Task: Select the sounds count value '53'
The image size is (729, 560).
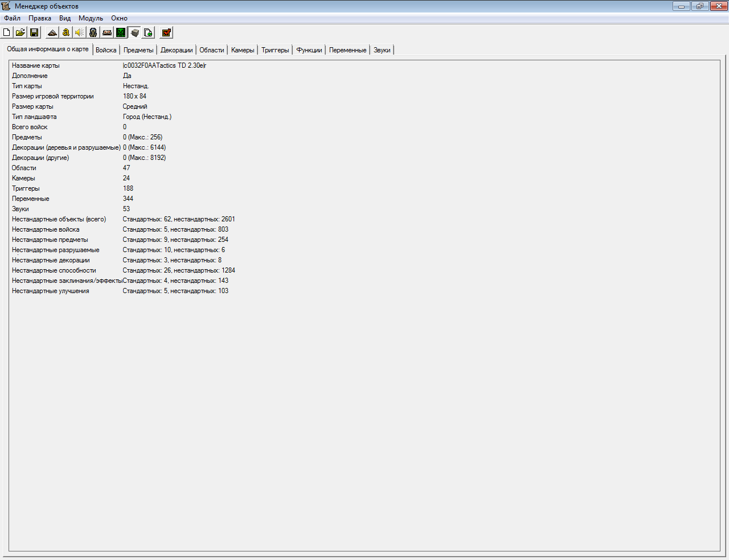Action: 126,209
